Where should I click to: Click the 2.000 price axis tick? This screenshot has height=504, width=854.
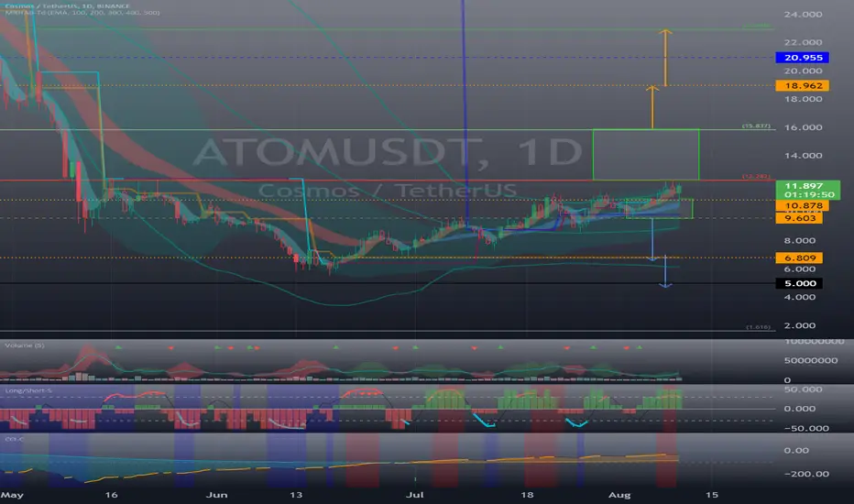pos(800,325)
